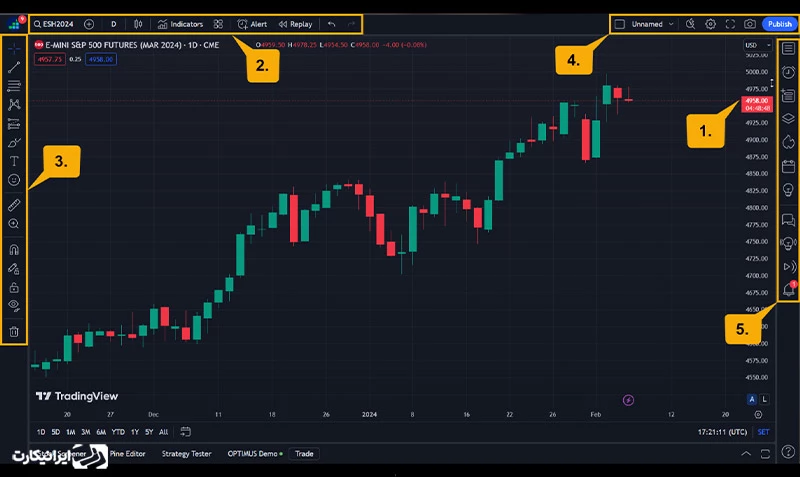The width and height of the screenshot is (800, 477).
Task: Create an Alert
Action: (x=252, y=24)
